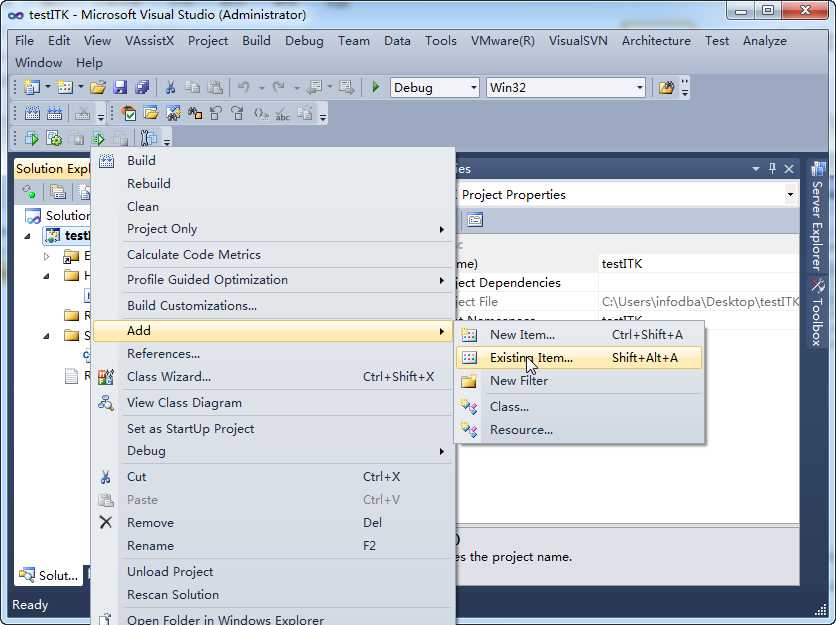Open the Analyze menu
836x625 pixels.
[765, 41]
